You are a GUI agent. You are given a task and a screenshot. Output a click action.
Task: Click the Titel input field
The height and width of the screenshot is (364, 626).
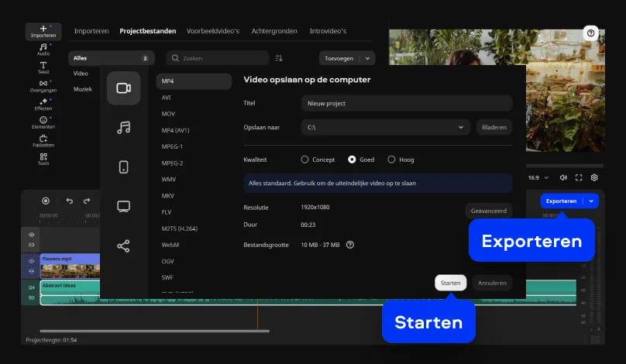click(x=406, y=103)
